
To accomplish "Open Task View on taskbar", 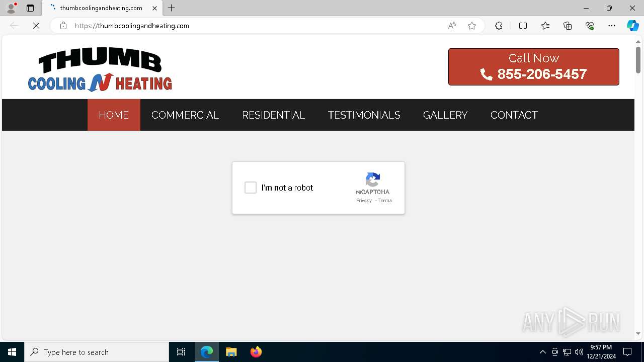I will (181, 352).
